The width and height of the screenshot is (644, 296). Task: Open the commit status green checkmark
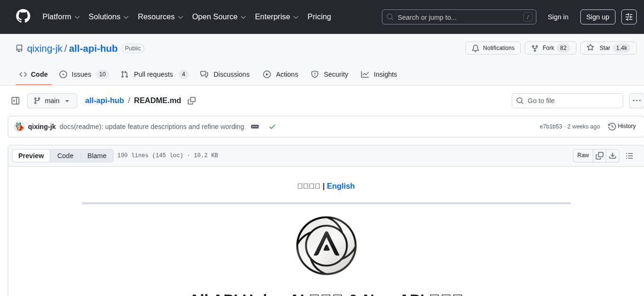(272, 126)
